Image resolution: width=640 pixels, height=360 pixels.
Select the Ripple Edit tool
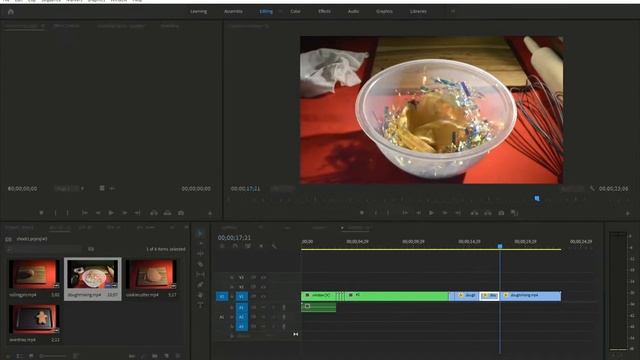tap(200, 254)
